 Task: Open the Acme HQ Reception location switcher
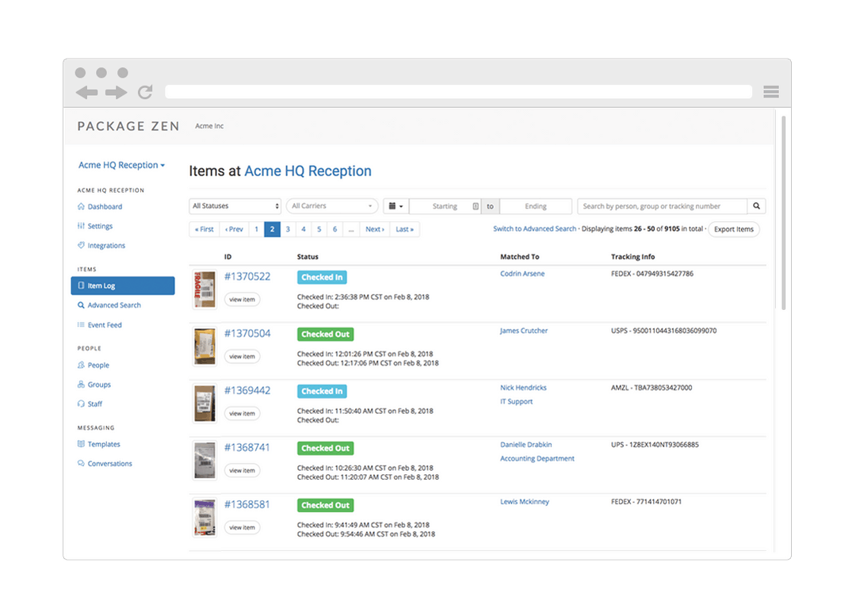click(x=121, y=165)
